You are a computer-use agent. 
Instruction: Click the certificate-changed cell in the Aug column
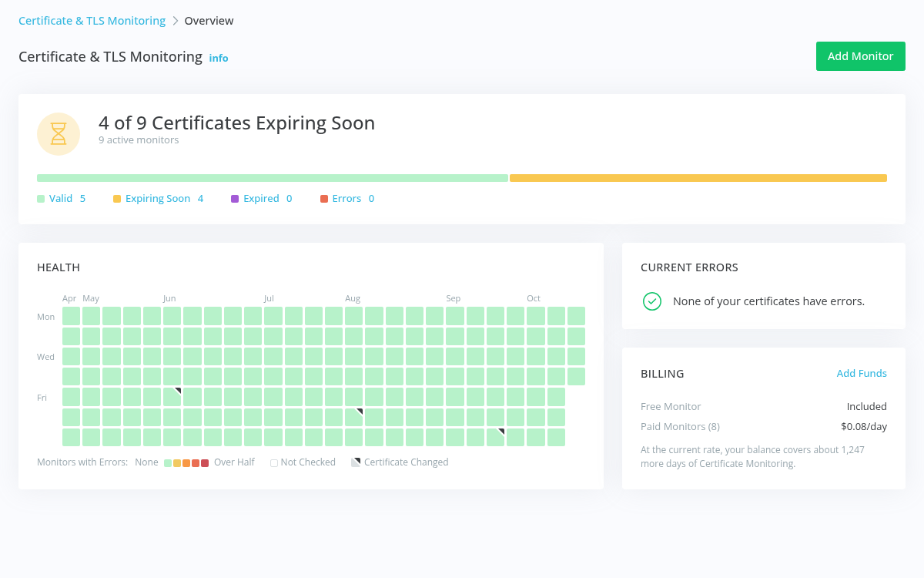point(354,417)
